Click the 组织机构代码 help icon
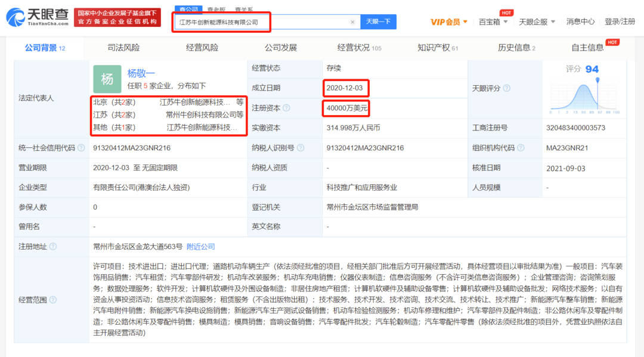644x357 pixels. (x=521, y=148)
